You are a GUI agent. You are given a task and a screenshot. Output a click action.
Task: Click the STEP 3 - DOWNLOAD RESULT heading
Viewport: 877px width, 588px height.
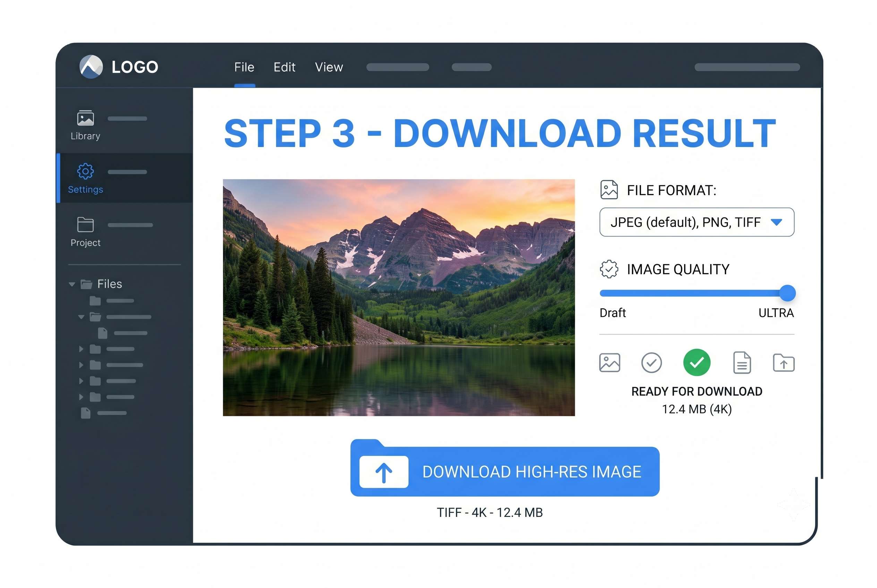[x=500, y=133]
